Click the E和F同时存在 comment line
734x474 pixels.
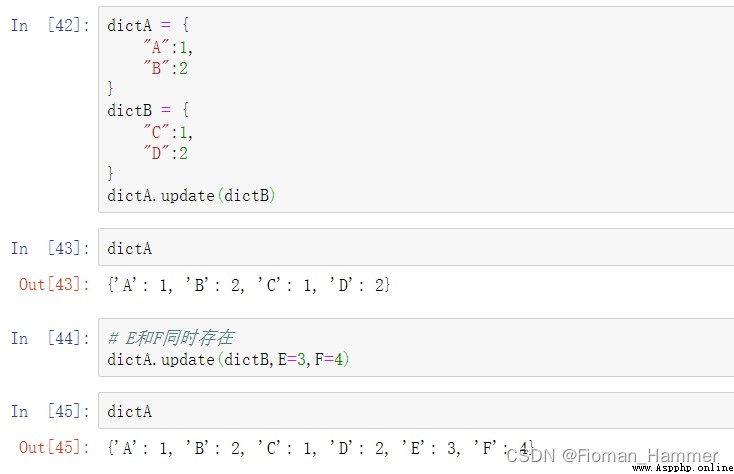click(171, 337)
